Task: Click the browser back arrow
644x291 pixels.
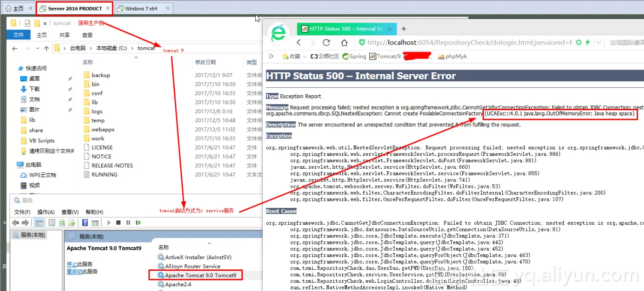Action: coord(299,43)
